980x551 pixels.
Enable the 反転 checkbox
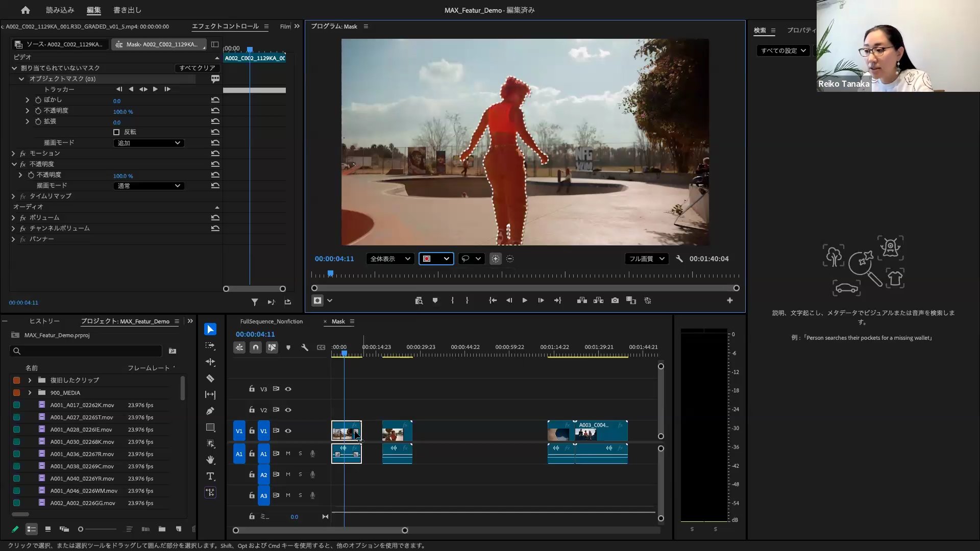tap(116, 132)
